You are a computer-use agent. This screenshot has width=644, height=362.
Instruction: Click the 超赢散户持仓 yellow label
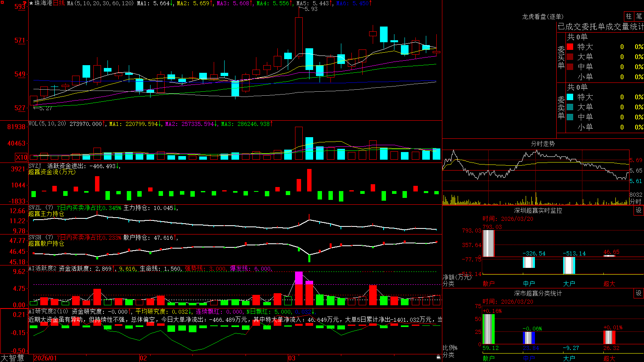pos(46,243)
